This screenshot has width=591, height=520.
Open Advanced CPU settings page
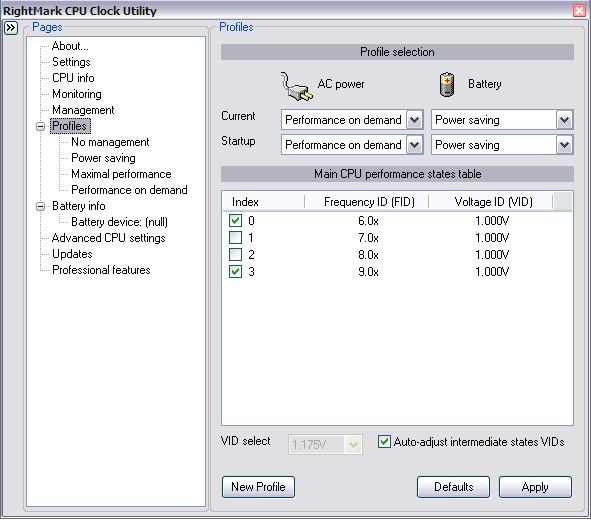pos(109,238)
